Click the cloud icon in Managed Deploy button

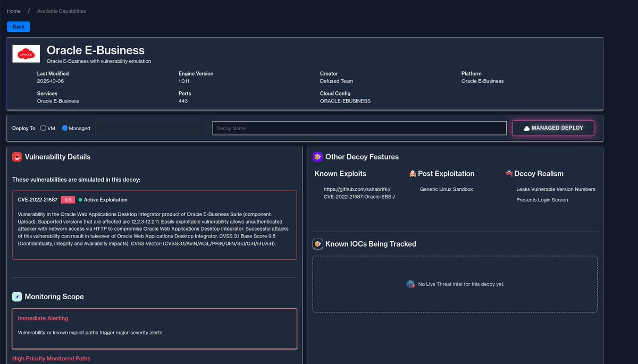pos(526,128)
